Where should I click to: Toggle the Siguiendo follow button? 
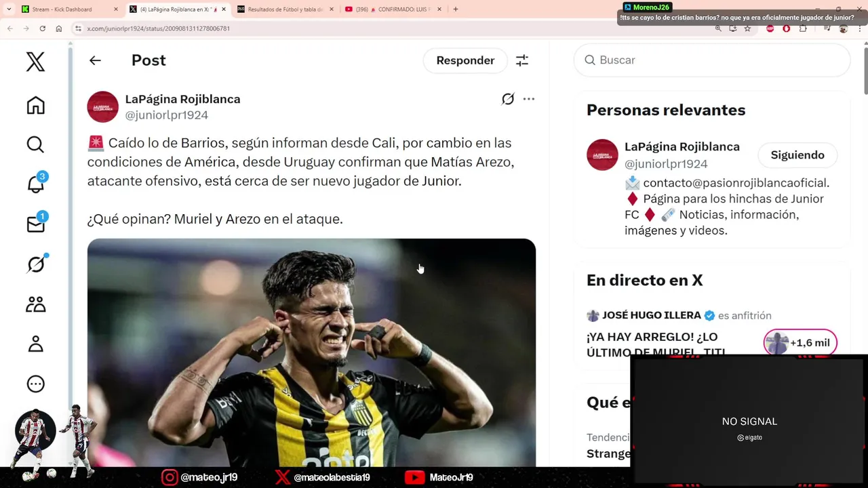(797, 155)
